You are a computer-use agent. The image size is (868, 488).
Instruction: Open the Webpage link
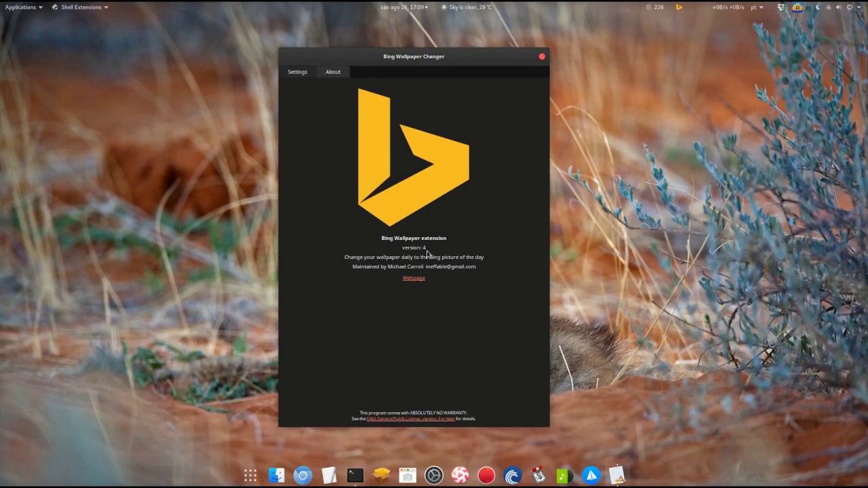tap(414, 278)
